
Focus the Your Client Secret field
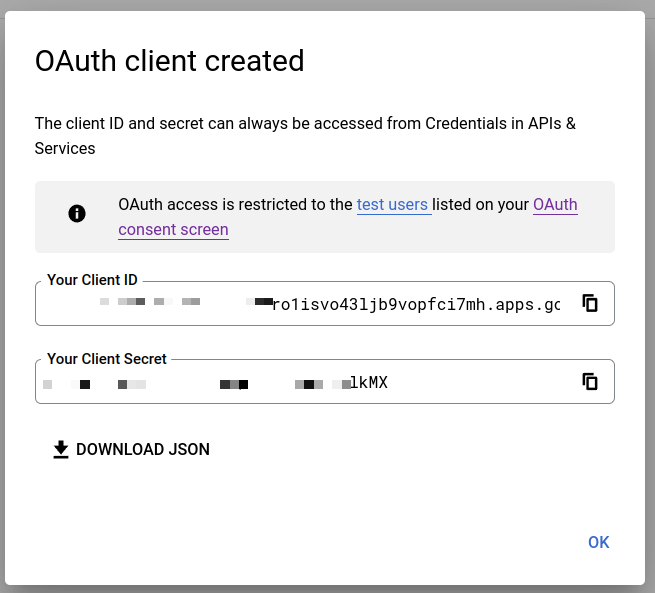tap(300, 382)
